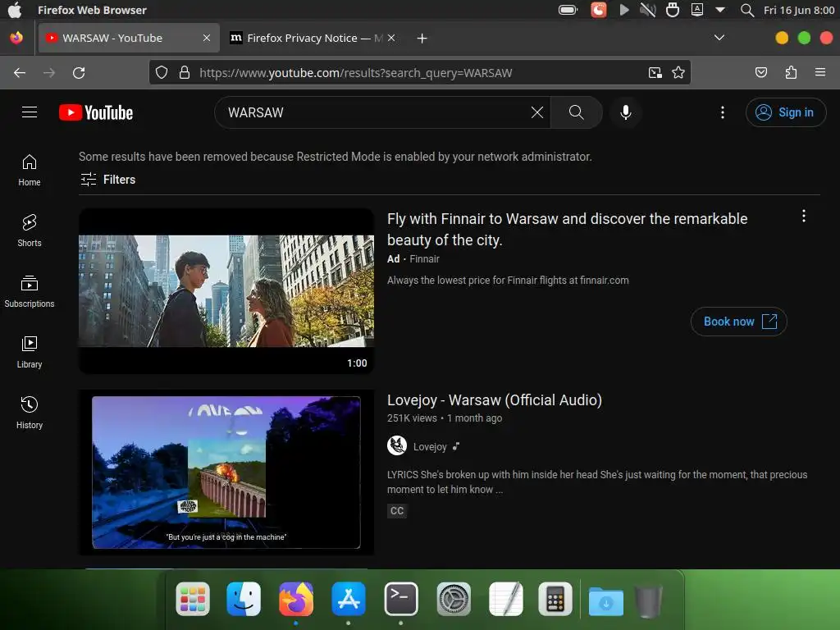Open the Firefox Web Browser menu bar item
Image resolution: width=840 pixels, height=630 pixels.
(92, 10)
